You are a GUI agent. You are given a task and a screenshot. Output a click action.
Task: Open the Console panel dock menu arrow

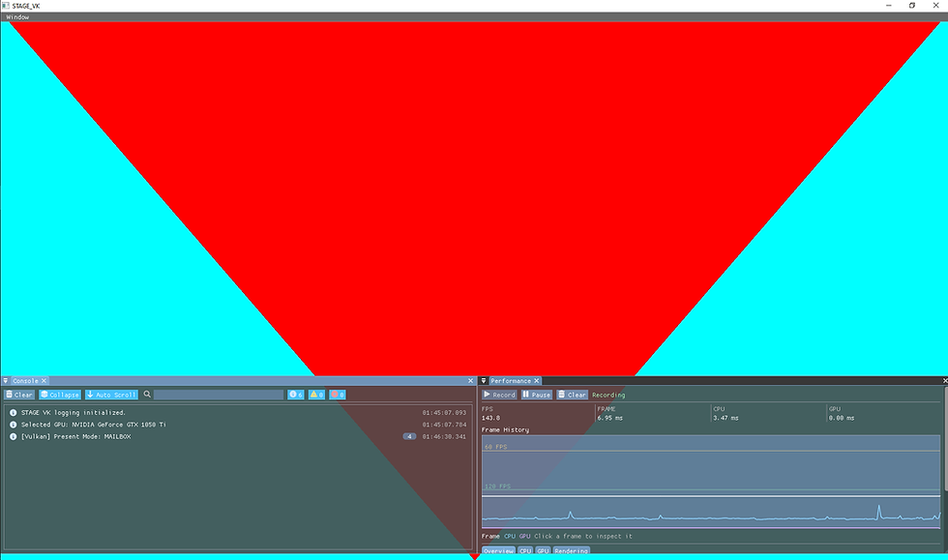[6, 381]
